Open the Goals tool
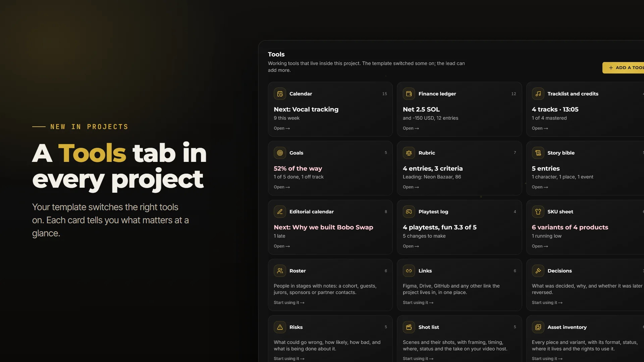Screen dimensions: 644x362 (282, 187)
